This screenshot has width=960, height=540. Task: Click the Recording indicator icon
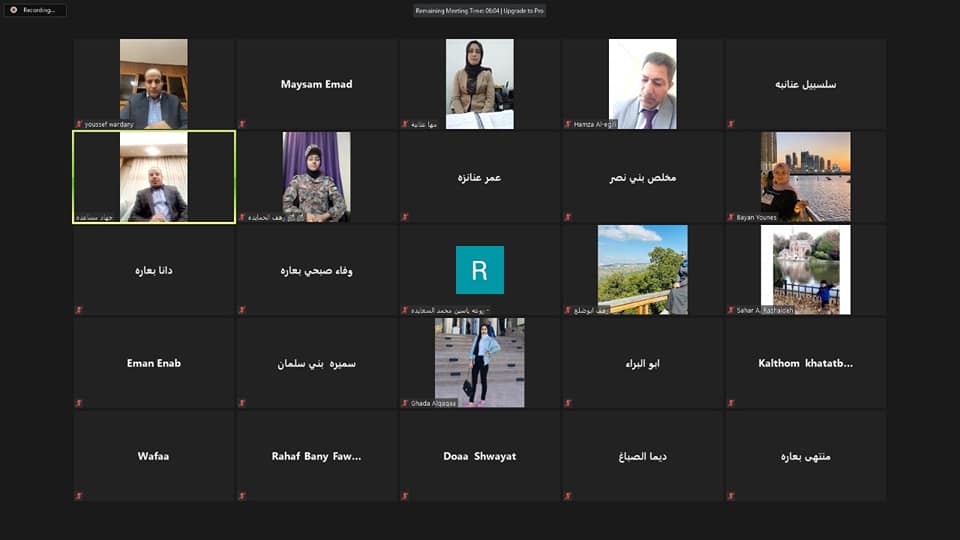coord(14,10)
